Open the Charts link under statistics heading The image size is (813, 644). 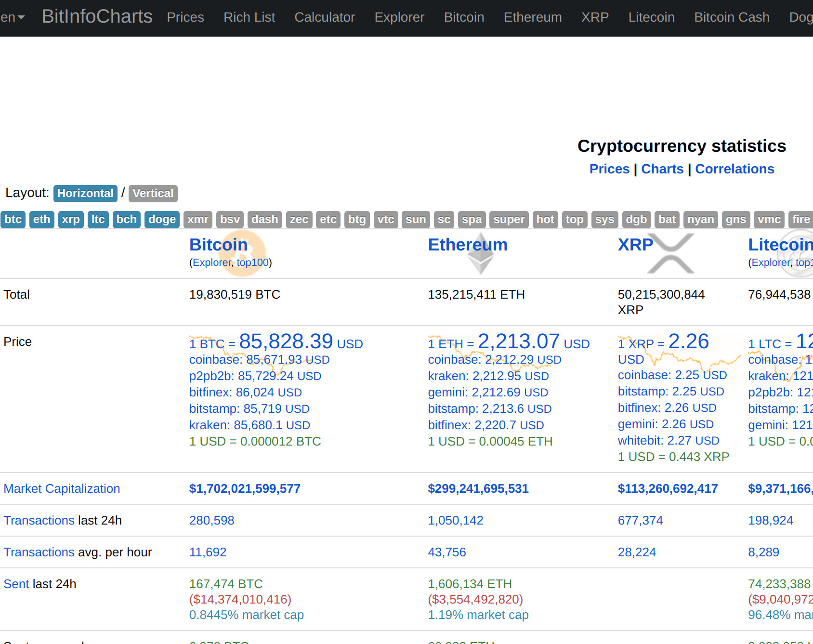pos(662,169)
